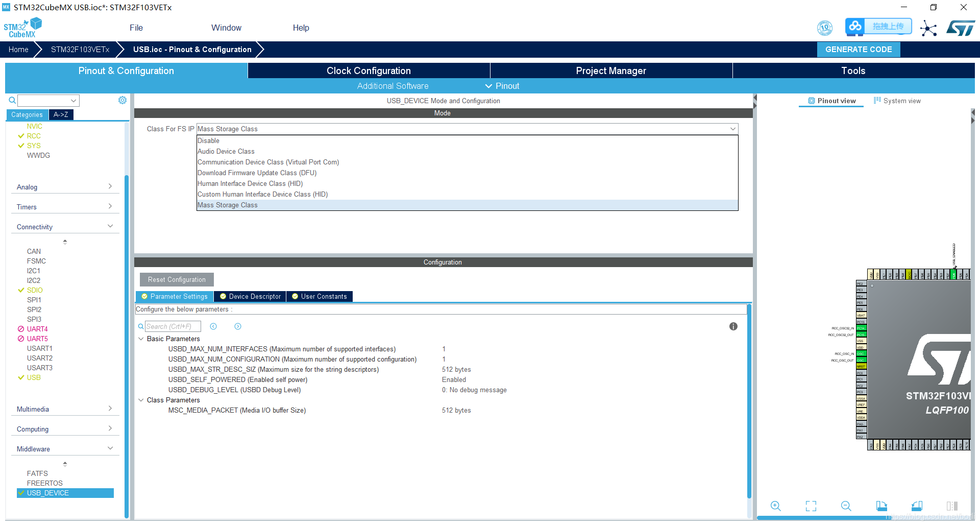The height and width of the screenshot is (526, 980).
Task: Open the Pinout dropdown menu
Action: [x=502, y=86]
